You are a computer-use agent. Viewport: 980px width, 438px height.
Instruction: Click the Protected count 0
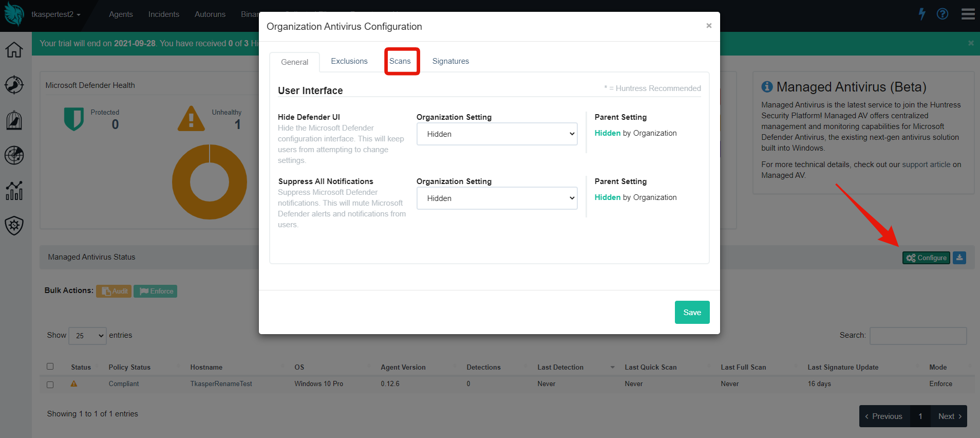point(115,124)
